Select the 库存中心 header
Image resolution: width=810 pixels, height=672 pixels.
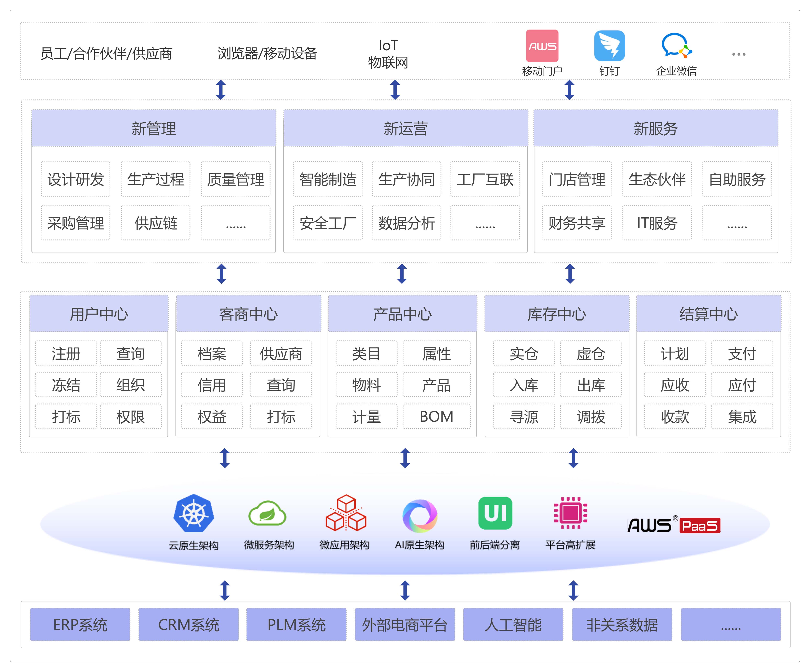point(557,314)
